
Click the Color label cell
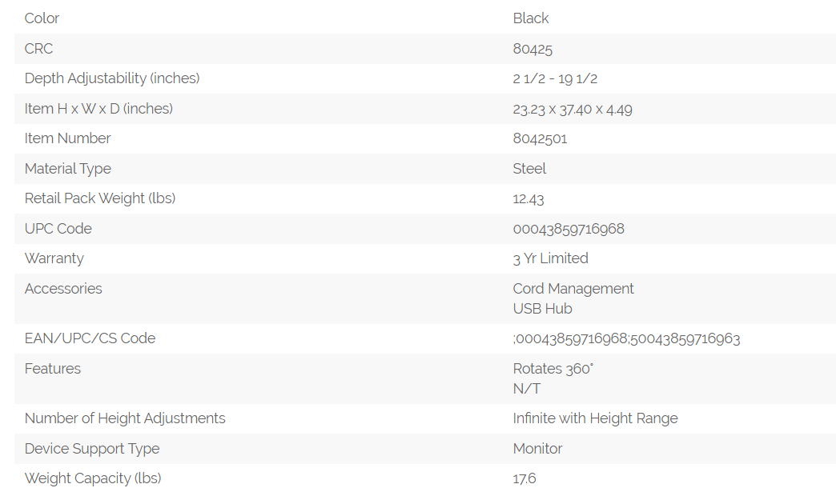[x=42, y=18]
